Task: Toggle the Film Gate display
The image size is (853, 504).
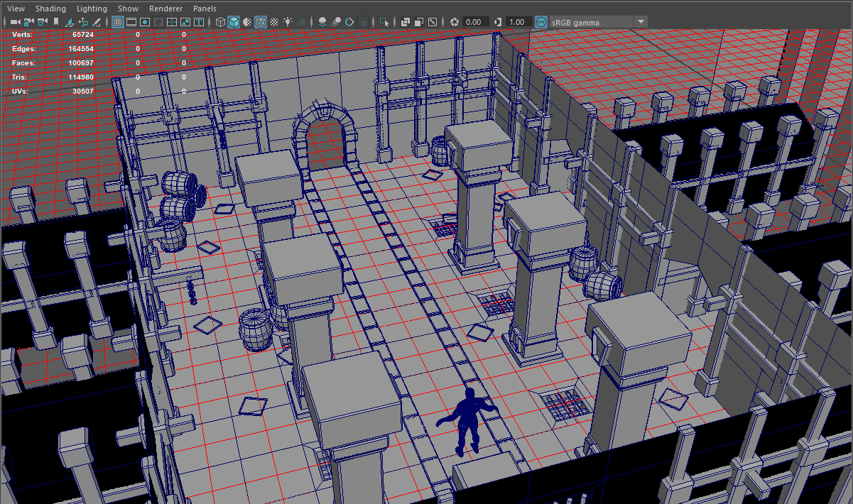Action: pos(131,22)
